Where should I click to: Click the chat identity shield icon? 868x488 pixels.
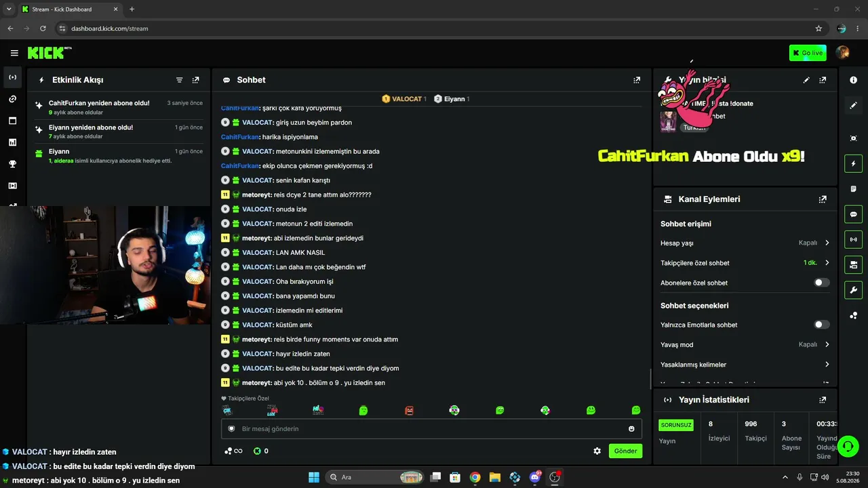point(231,429)
